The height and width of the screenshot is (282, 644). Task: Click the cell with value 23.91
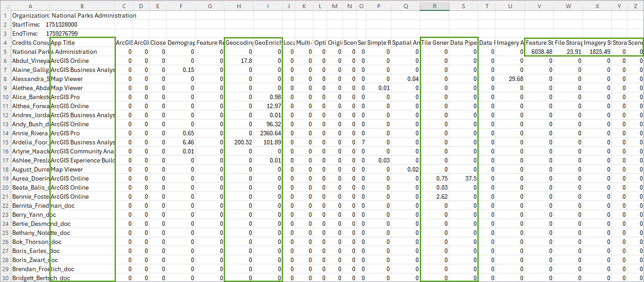(568, 52)
